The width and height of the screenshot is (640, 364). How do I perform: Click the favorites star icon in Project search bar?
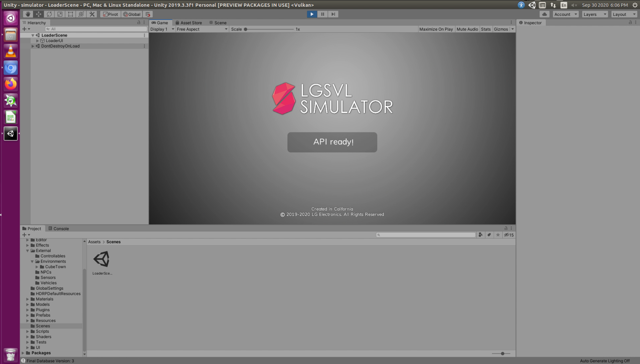(x=498, y=235)
